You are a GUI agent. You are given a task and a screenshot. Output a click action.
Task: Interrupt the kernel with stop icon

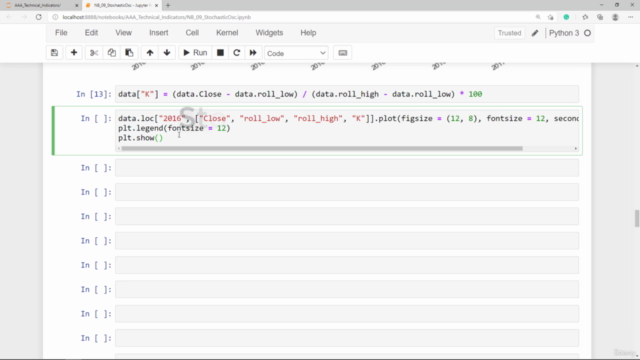tap(220, 53)
